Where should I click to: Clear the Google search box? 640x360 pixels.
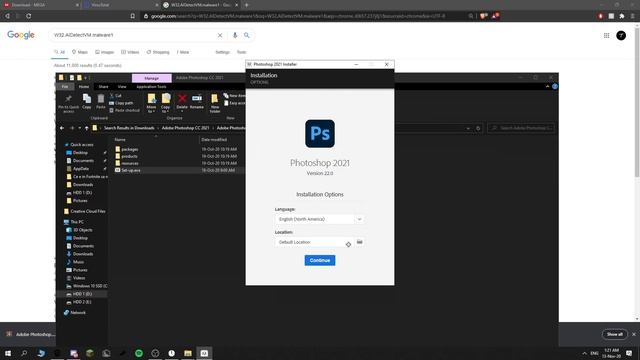[x=220, y=36]
